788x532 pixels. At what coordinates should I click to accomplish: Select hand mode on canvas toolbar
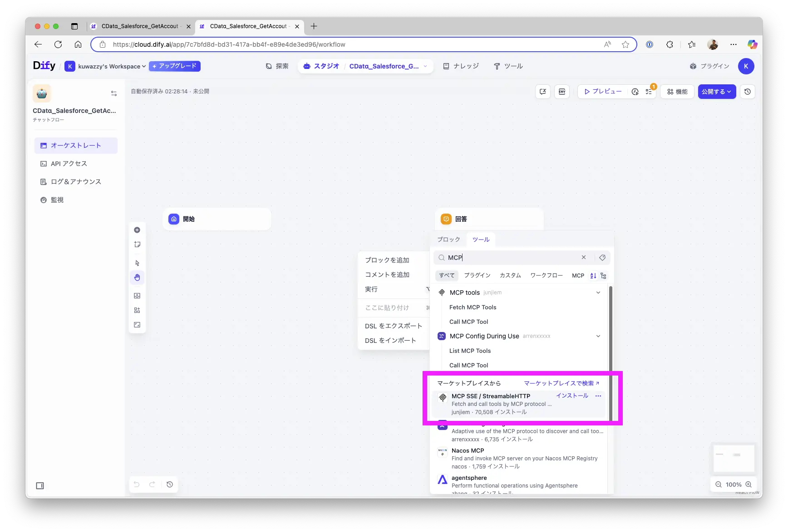[x=137, y=278]
